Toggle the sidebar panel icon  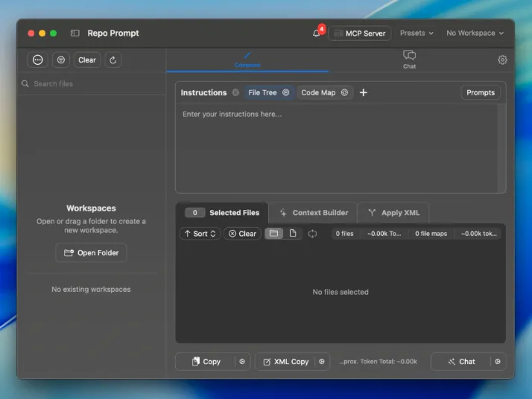click(x=75, y=33)
